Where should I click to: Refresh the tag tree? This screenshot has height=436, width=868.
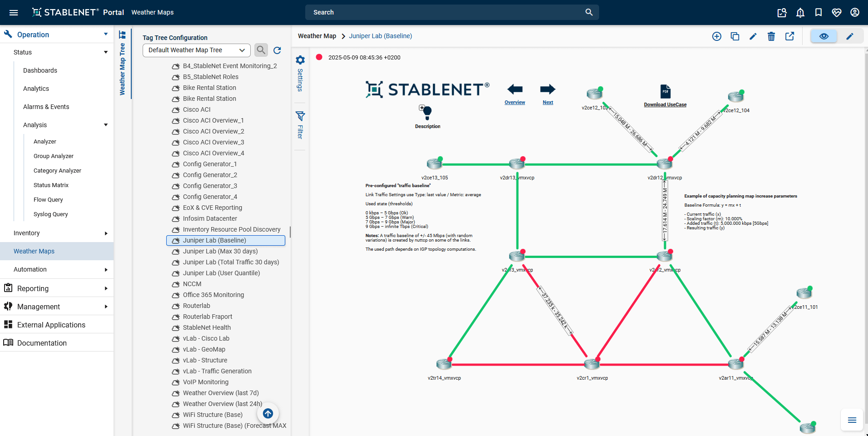[278, 50]
